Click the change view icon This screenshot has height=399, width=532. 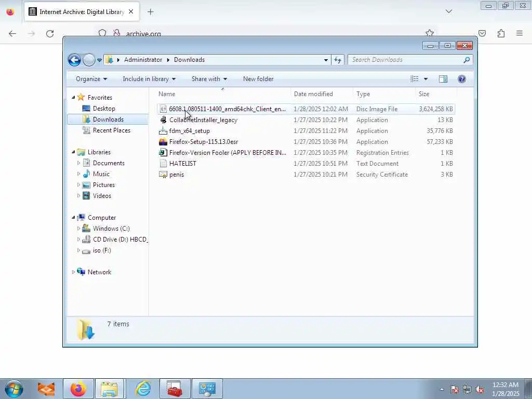(x=415, y=79)
